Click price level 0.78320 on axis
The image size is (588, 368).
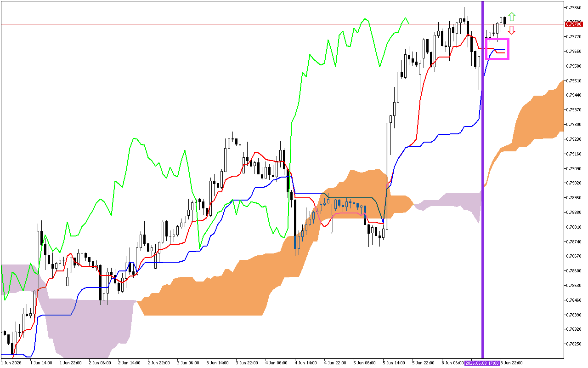[x=574, y=329]
